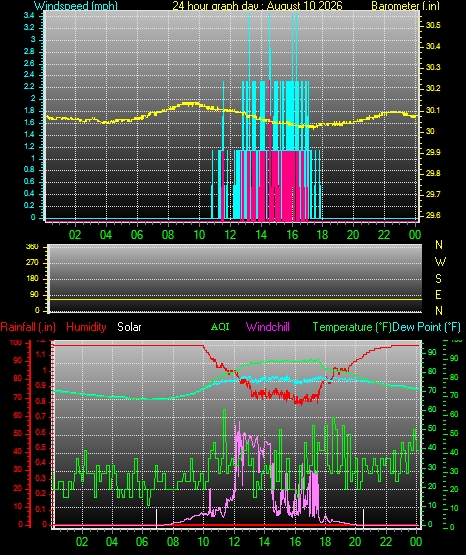Click the Rainfall (.in) legend label
This screenshot has height=555, width=466.
click(28, 327)
